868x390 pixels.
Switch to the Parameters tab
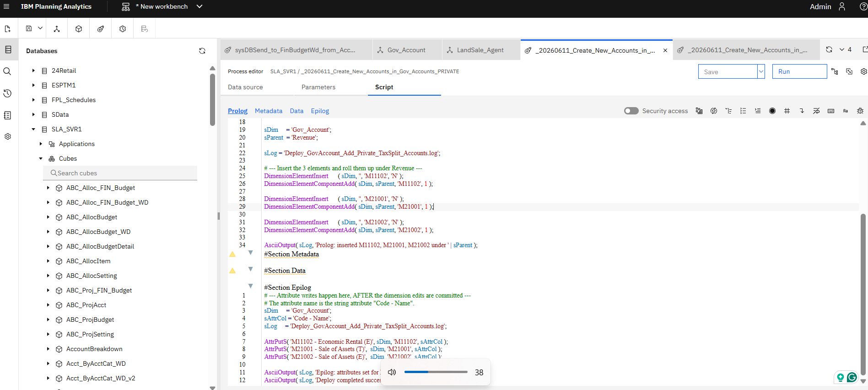(318, 87)
